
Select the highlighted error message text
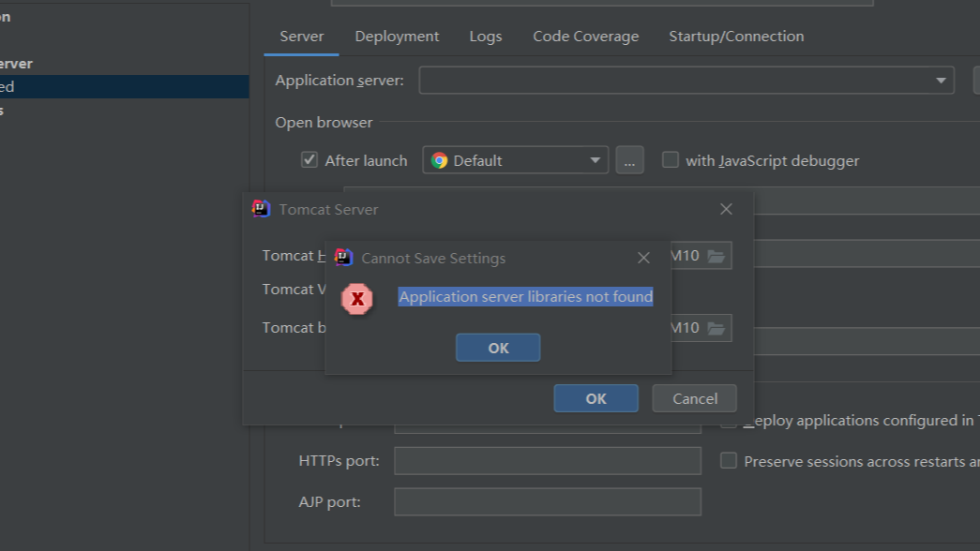[x=525, y=296]
